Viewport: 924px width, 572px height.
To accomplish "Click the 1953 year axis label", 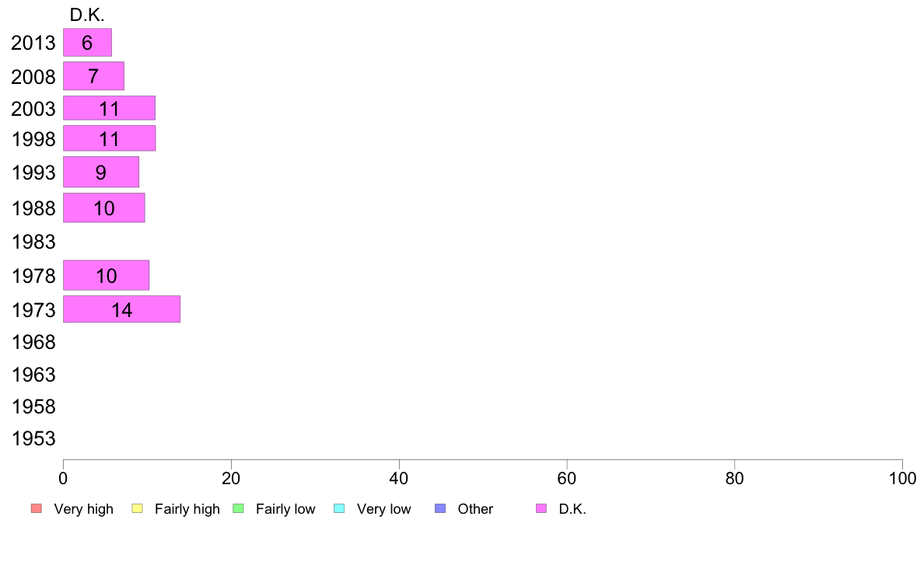I will (x=33, y=439).
